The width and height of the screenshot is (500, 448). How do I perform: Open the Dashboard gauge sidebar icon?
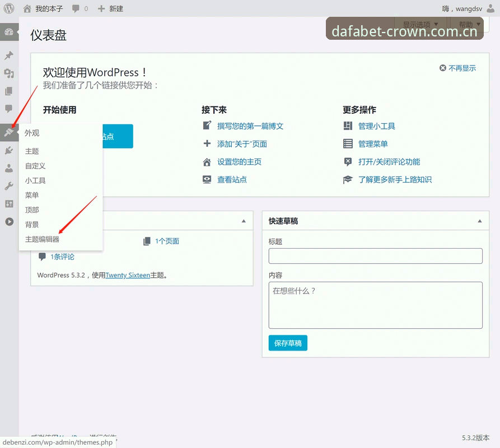click(9, 32)
